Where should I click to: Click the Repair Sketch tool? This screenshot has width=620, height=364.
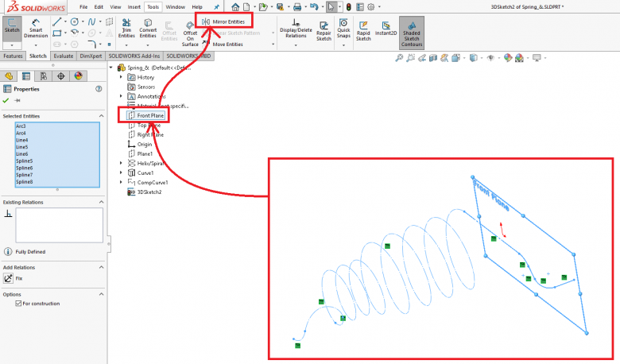(324, 31)
